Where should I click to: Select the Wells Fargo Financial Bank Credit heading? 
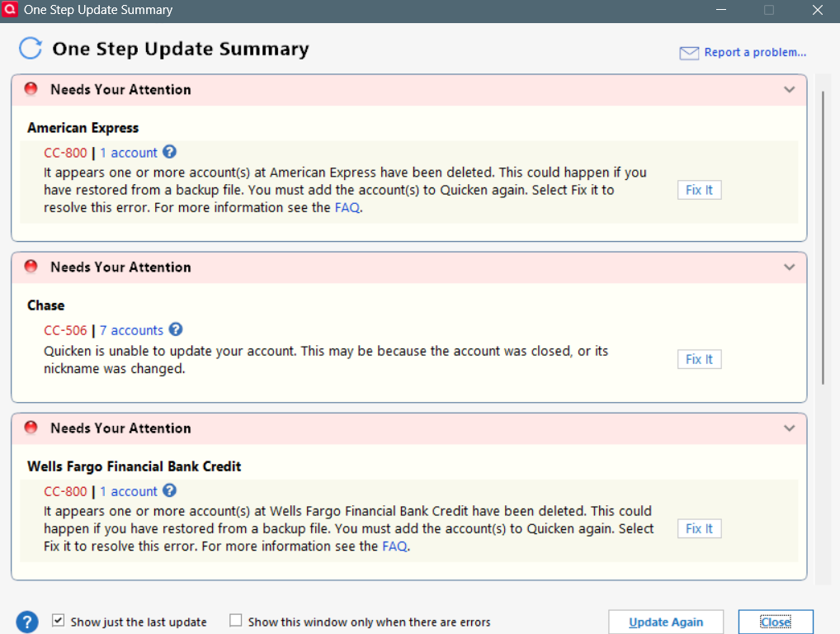[x=134, y=466]
